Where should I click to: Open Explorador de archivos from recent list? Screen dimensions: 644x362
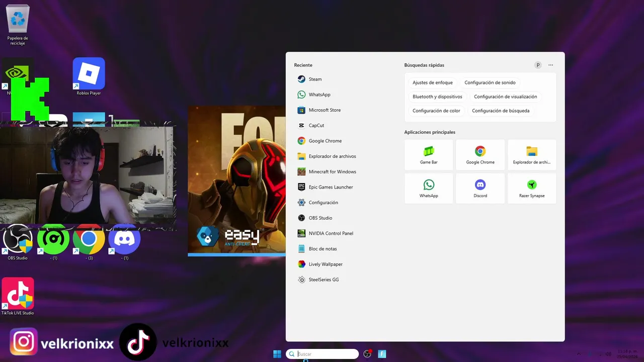[345, 156]
